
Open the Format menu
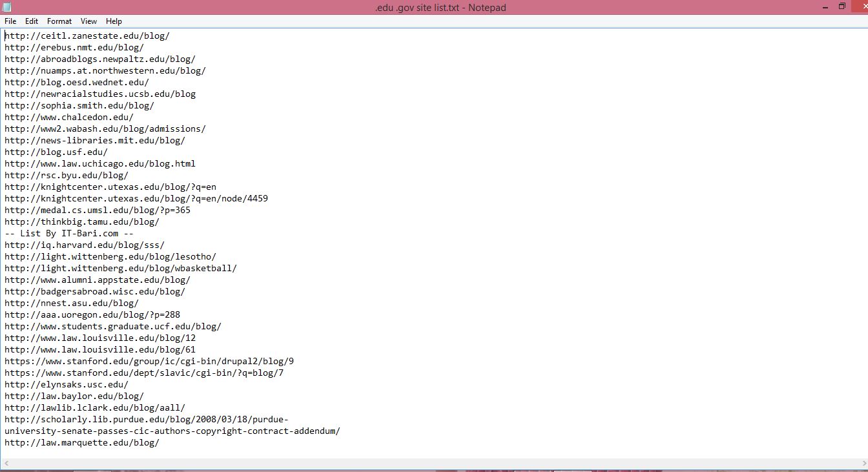pyautogui.click(x=59, y=21)
